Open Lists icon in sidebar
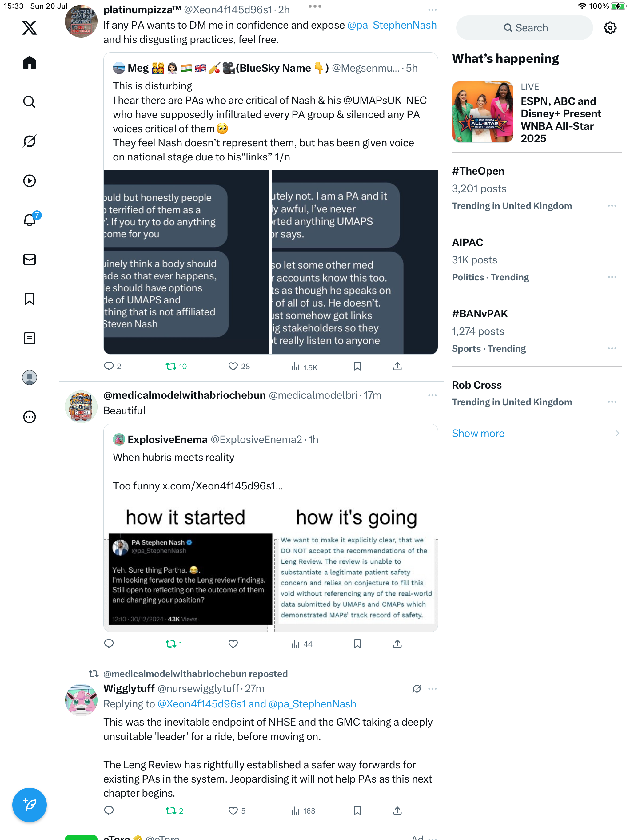 point(29,338)
